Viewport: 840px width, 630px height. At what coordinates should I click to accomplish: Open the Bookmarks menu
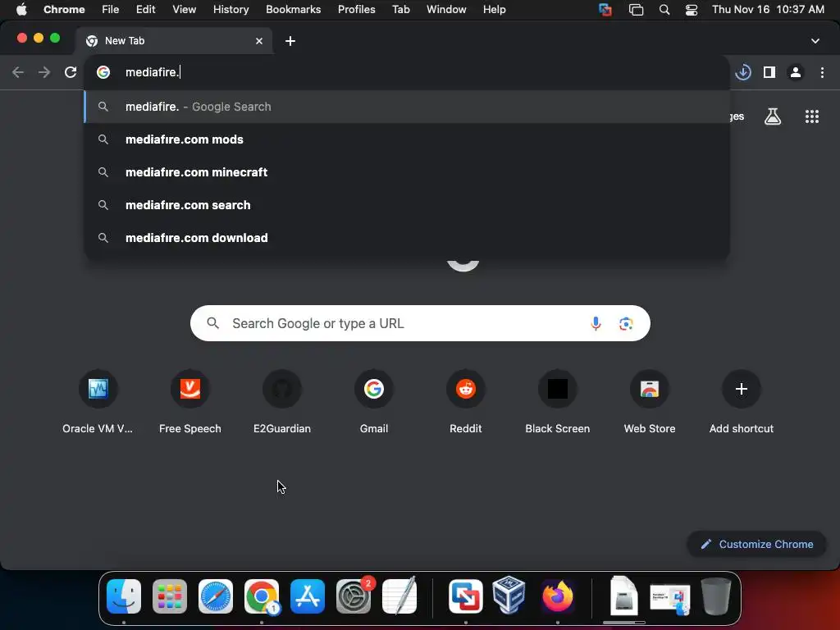click(294, 10)
